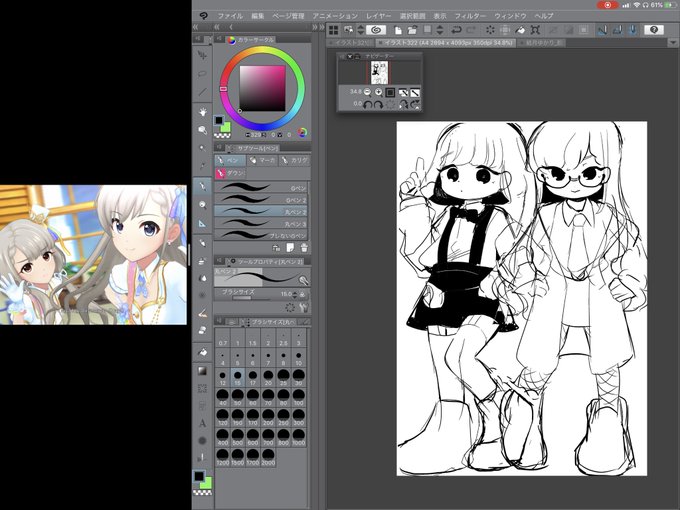Toggle Navigator flip vertical button
The image size is (680, 510).
pyautogui.click(x=415, y=92)
